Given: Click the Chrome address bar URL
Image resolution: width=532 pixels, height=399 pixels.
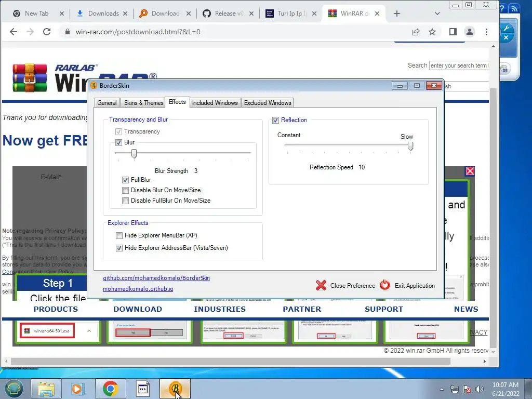Looking at the screenshot, I should pyautogui.click(x=138, y=32).
